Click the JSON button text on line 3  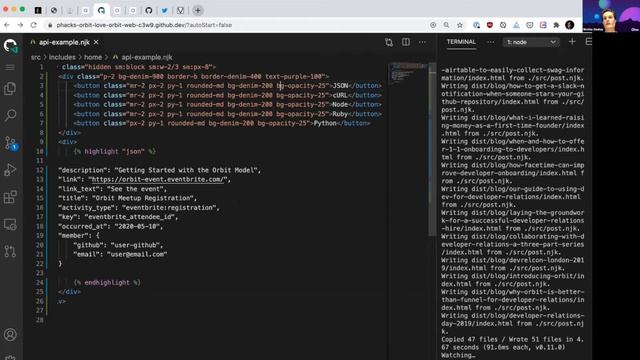(x=340, y=86)
